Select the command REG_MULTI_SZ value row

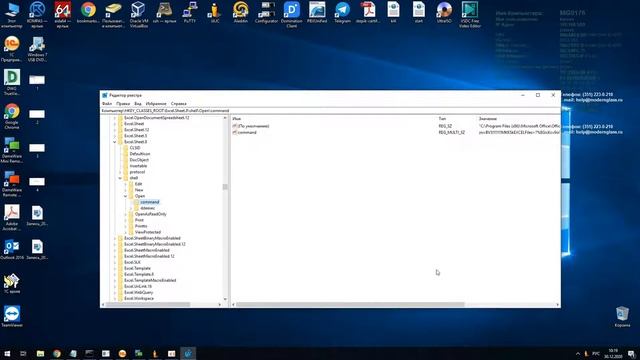click(247, 132)
